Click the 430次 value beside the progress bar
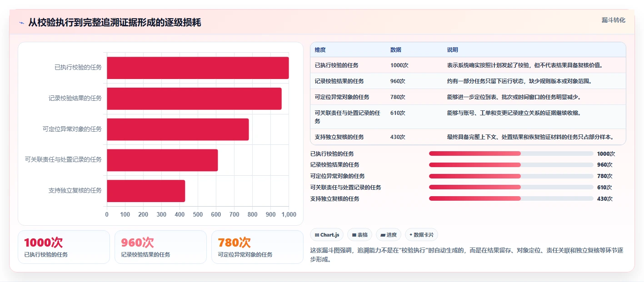Screen dimensions: 644x282 604,198
